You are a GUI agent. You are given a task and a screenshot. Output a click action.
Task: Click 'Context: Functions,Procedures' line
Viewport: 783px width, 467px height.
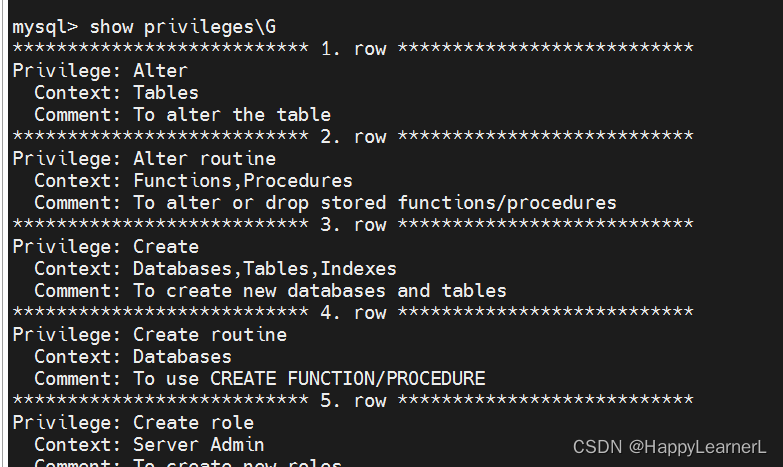[193, 181]
